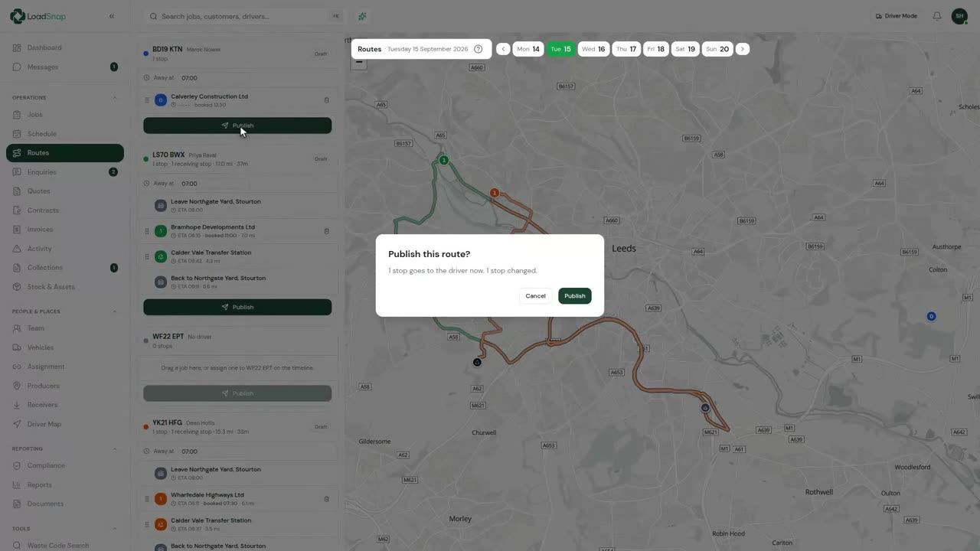Open Compliance in the sidebar
This screenshot has height=551, width=980.
pos(65,465)
